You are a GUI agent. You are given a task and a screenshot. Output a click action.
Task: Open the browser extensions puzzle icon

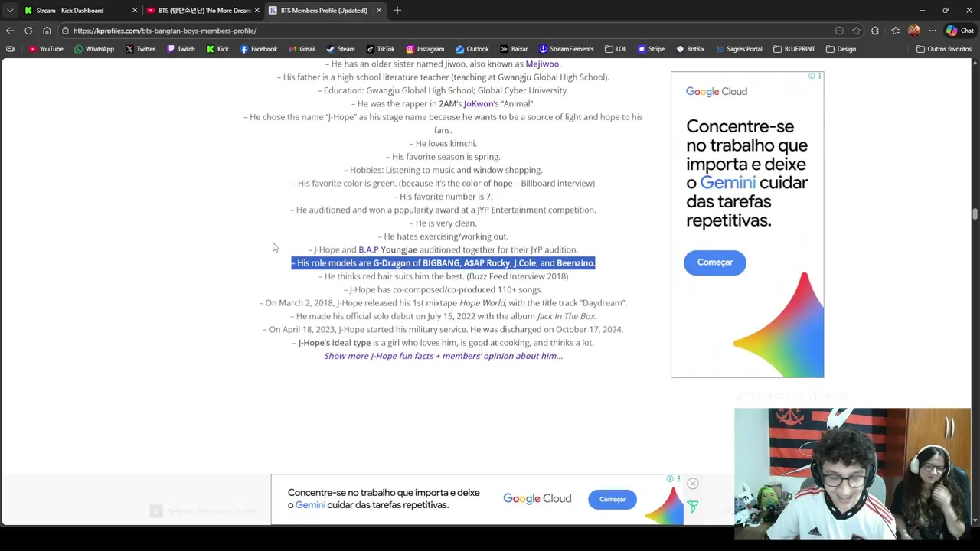click(x=875, y=31)
